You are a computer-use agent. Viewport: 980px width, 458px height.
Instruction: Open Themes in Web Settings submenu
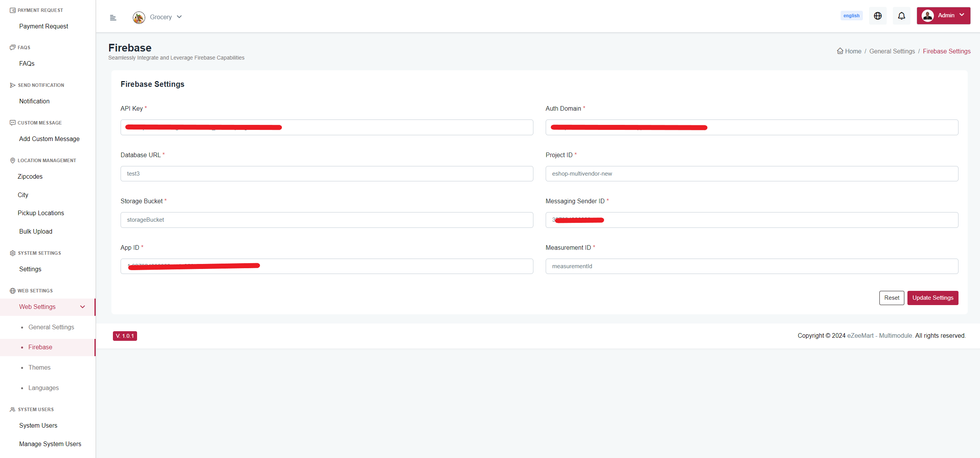tap(39, 367)
